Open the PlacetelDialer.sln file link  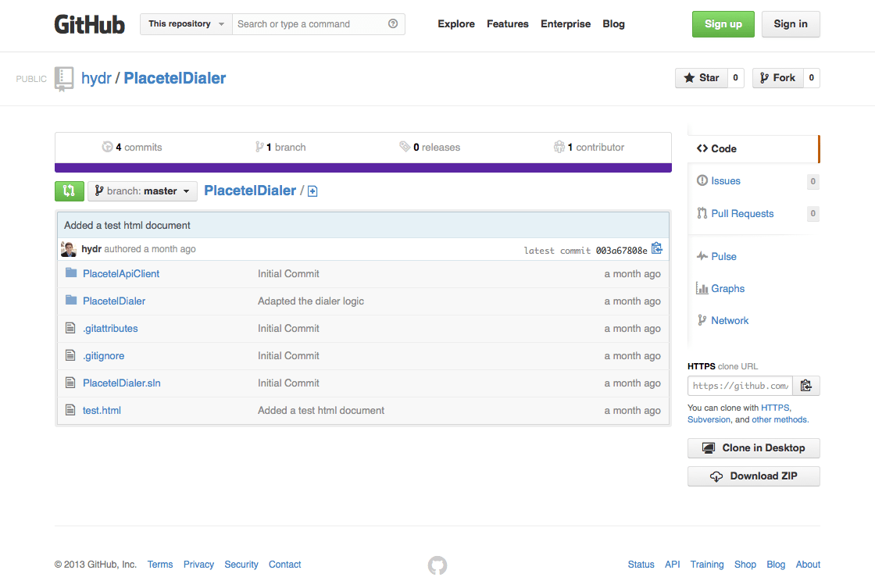pyautogui.click(x=122, y=383)
